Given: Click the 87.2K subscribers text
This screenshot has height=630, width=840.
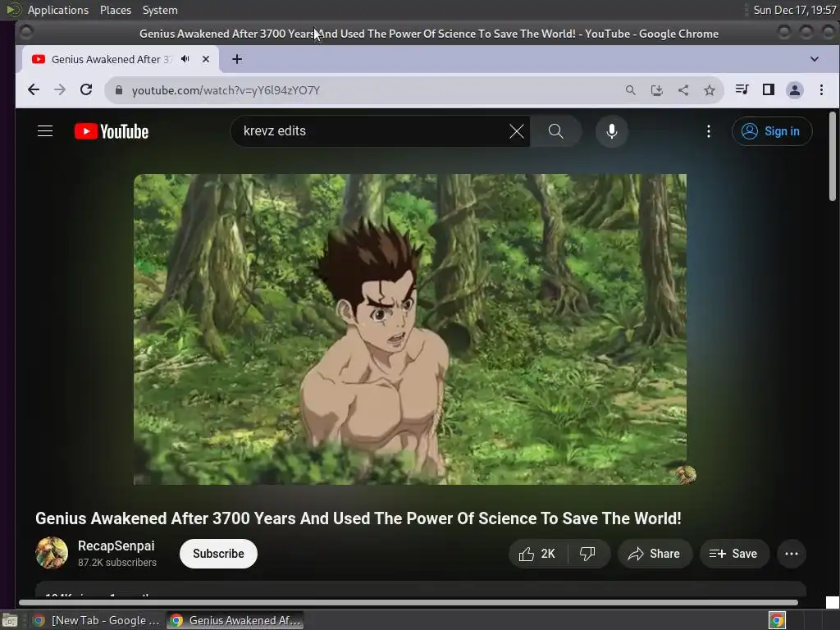Looking at the screenshot, I should (x=117, y=563).
